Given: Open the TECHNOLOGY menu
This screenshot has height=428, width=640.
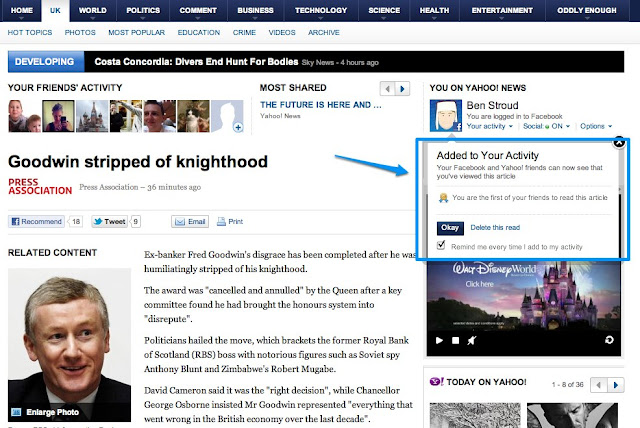Looking at the screenshot, I should click(321, 11).
